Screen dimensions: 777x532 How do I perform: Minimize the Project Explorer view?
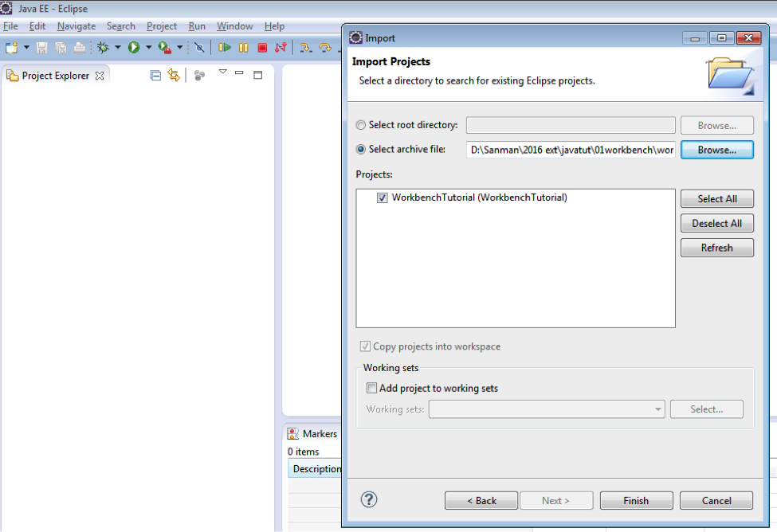(x=239, y=72)
